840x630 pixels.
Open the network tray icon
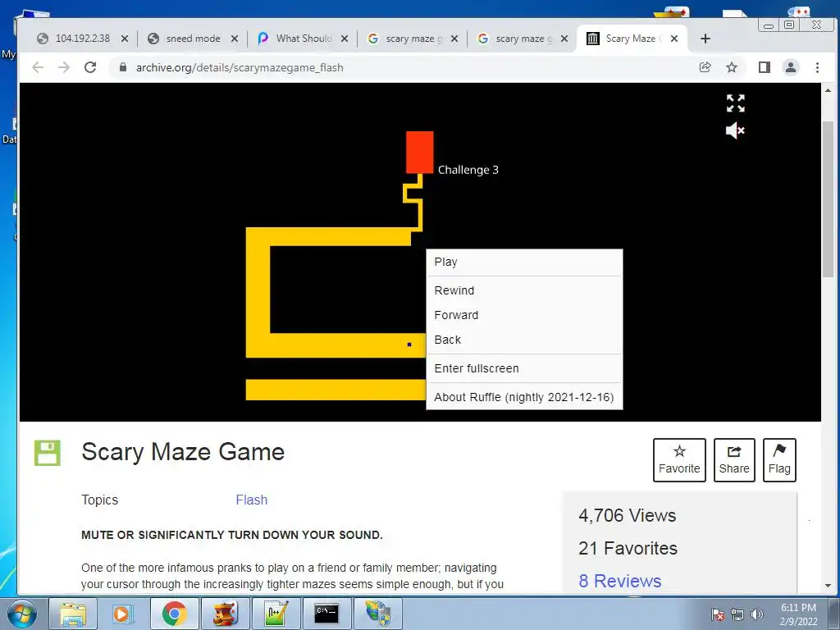point(737,614)
